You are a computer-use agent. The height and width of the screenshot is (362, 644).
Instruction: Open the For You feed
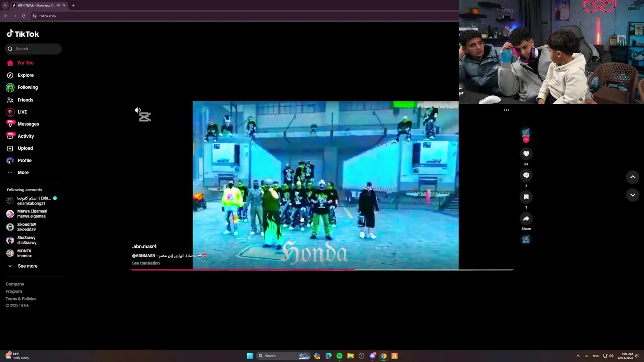(x=20, y=63)
